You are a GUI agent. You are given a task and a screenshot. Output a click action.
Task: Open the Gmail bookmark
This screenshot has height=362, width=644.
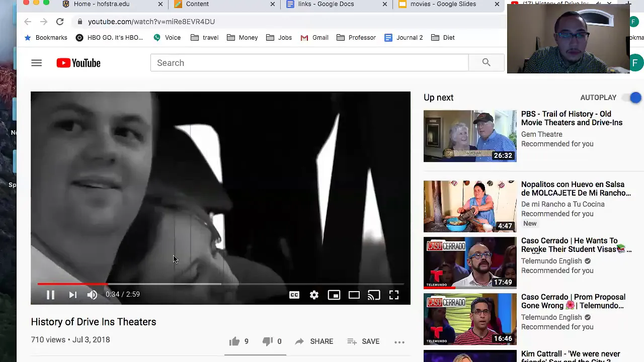(314, 38)
